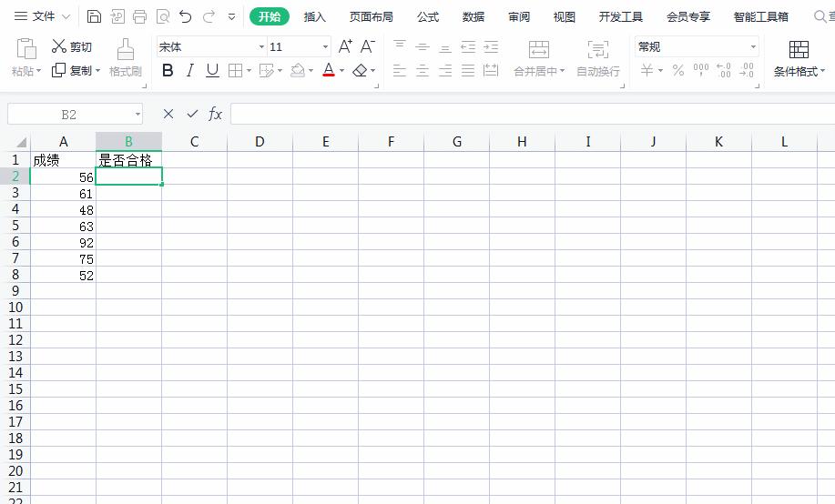Apply thousands separator 000 icon
Image resolution: width=835 pixels, height=504 pixels.
tap(701, 70)
